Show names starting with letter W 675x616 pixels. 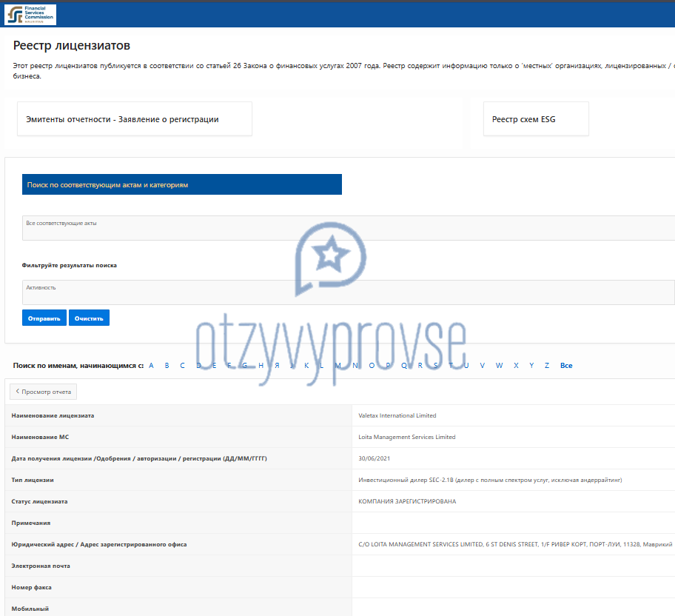(499, 365)
